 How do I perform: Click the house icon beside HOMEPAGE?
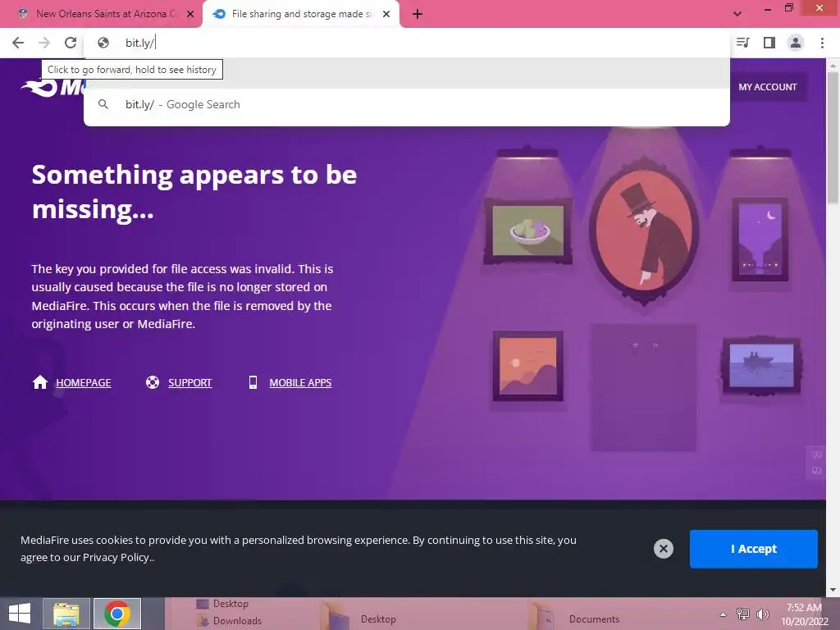(40, 382)
